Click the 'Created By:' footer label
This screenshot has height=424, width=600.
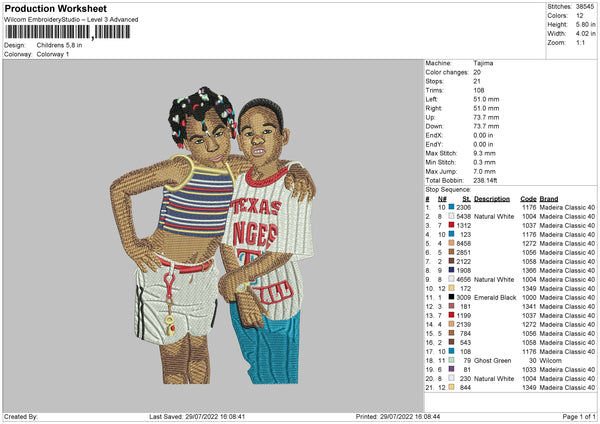[21, 417]
